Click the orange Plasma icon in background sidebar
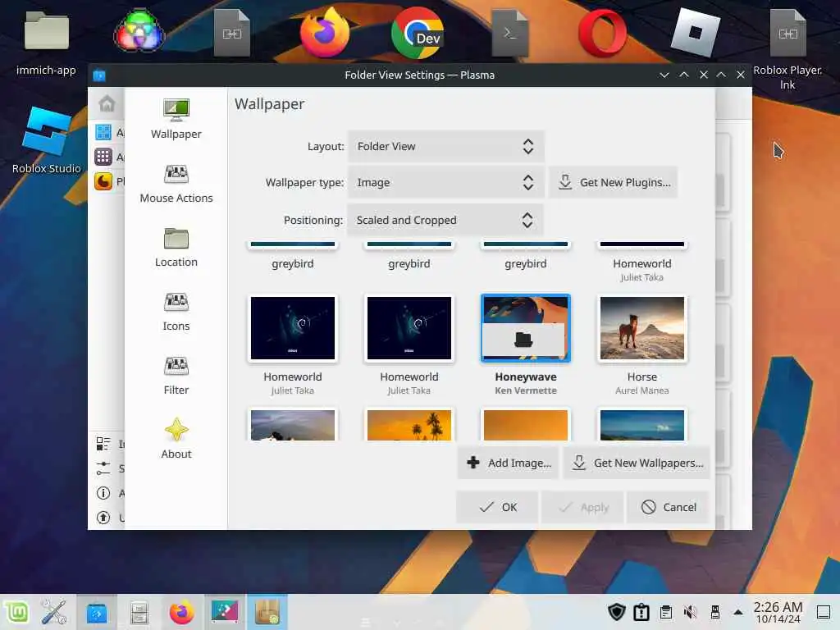Image resolution: width=840 pixels, height=630 pixels. 103,181
